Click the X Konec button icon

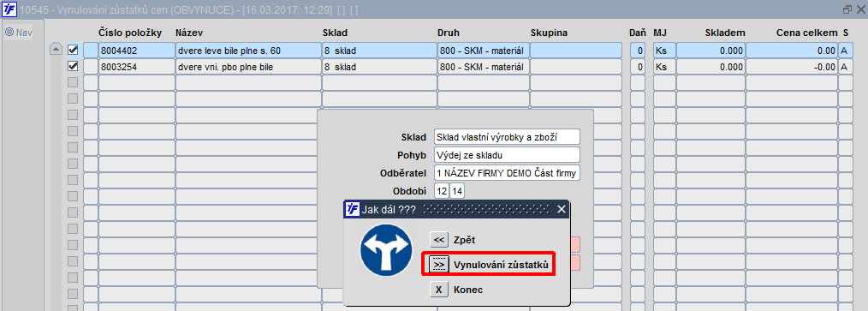(439, 290)
